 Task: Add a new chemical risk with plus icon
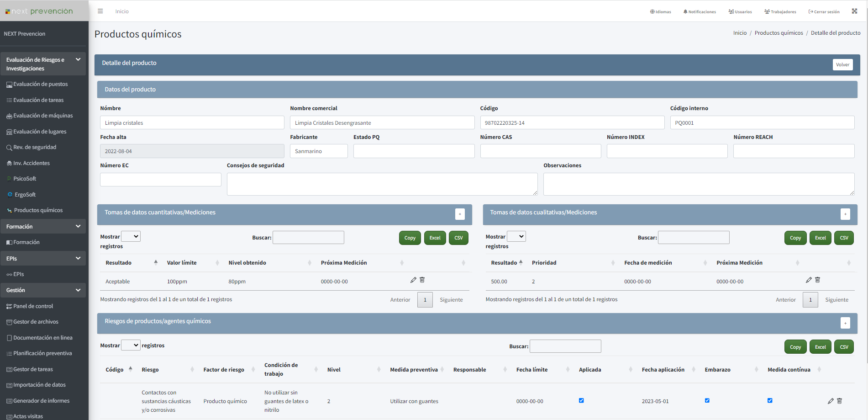tap(845, 323)
